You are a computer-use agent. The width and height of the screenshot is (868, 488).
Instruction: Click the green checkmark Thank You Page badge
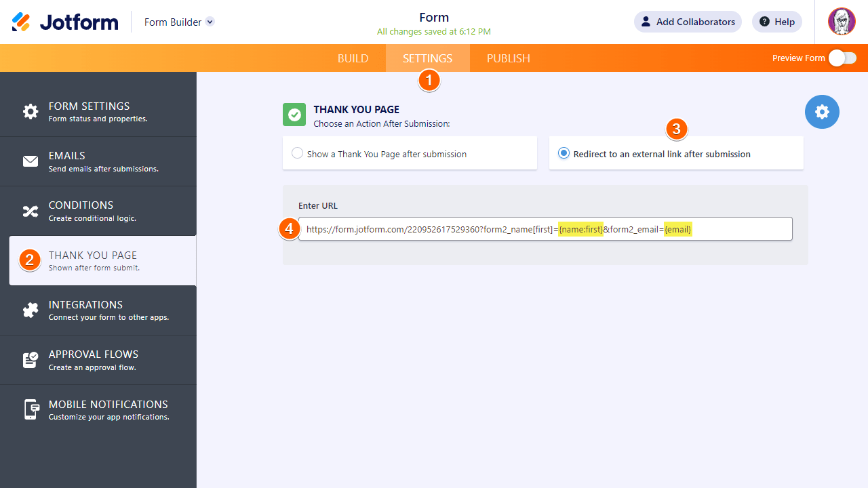[294, 115]
